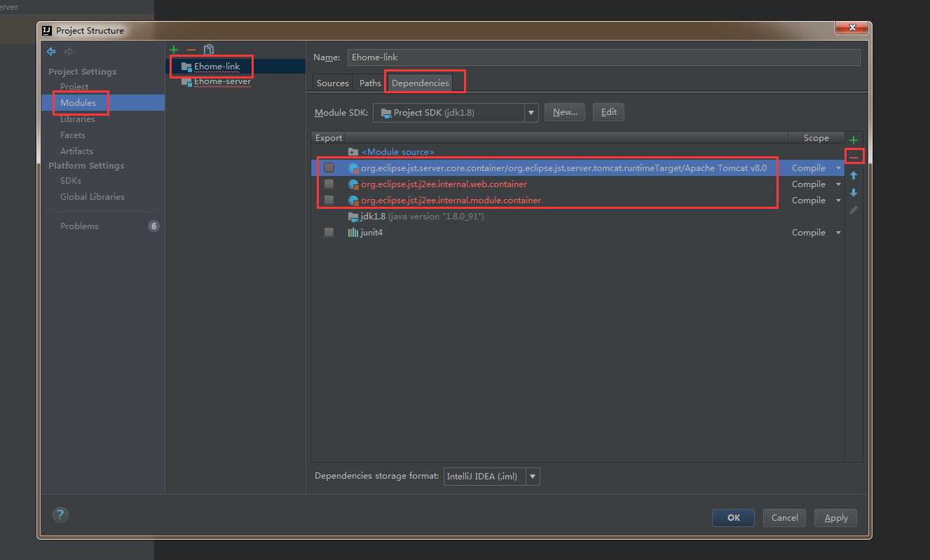Viewport: 930px width, 560px height.
Task: Add dependency with green plus icon
Action: tap(853, 140)
